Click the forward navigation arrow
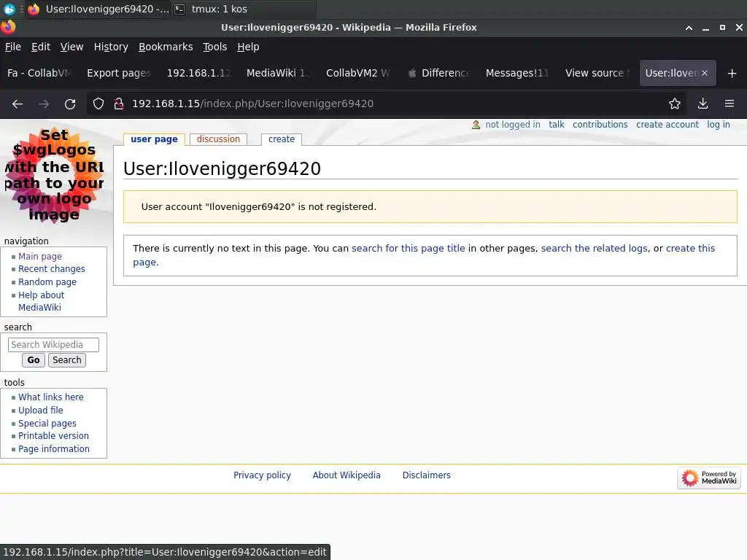This screenshot has height=560, width=747. [x=44, y=104]
